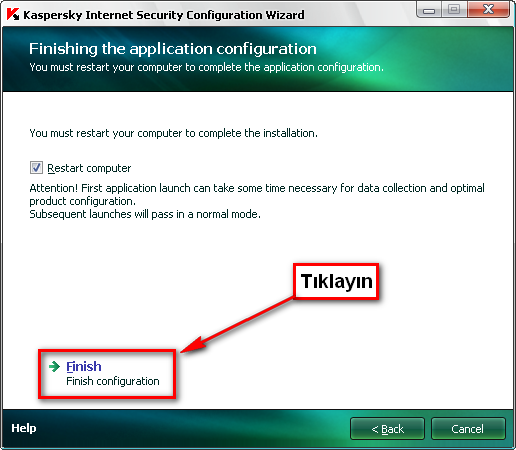
Task: Click the Restart computer label text
Action: 89,168
